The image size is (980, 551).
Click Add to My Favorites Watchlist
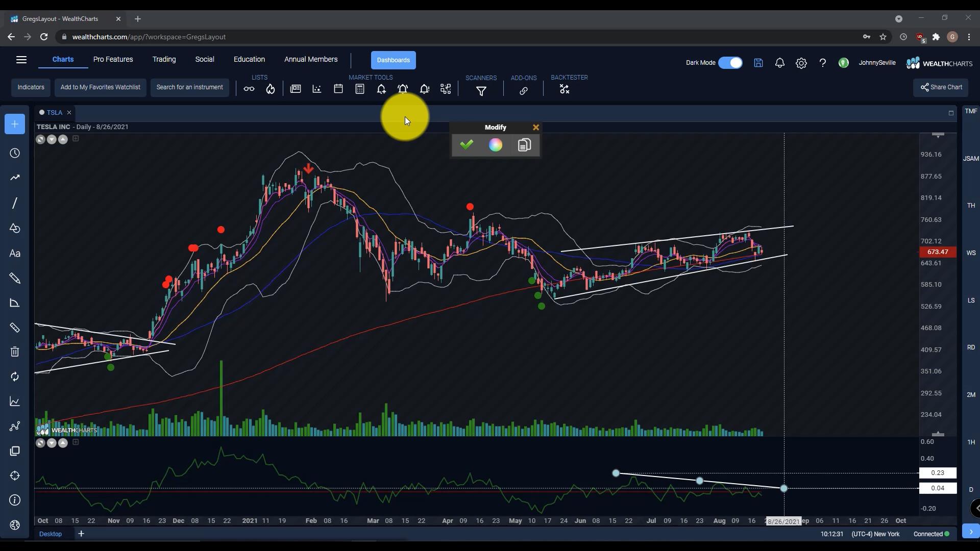click(100, 87)
